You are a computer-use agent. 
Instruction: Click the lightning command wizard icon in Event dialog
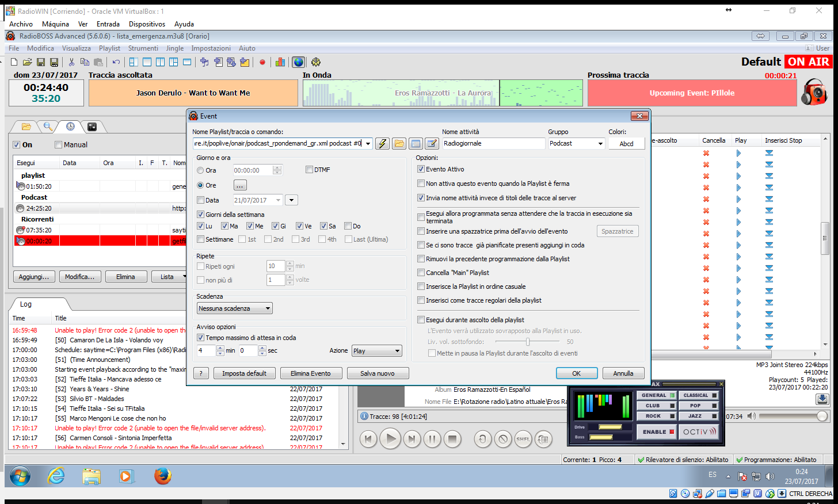[x=382, y=144]
